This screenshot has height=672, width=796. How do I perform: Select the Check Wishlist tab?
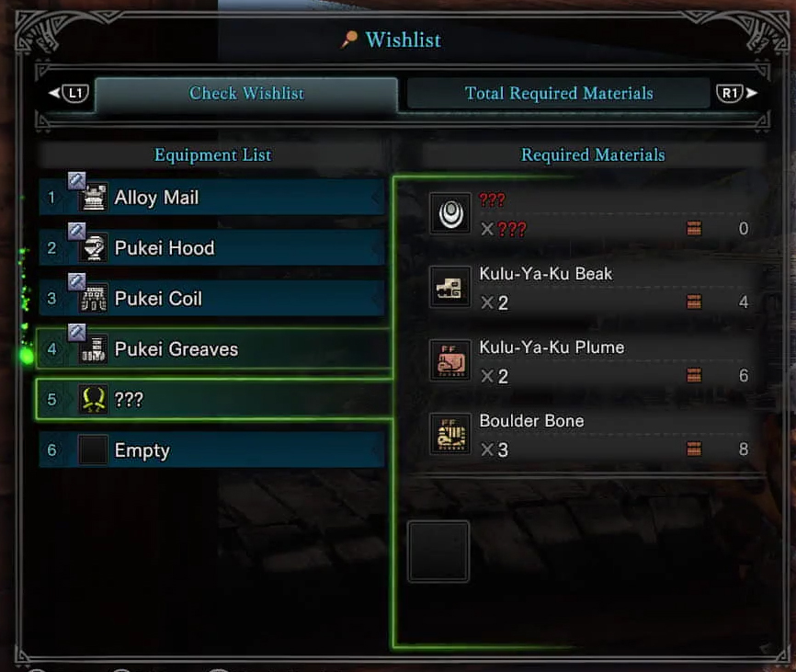(246, 94)
